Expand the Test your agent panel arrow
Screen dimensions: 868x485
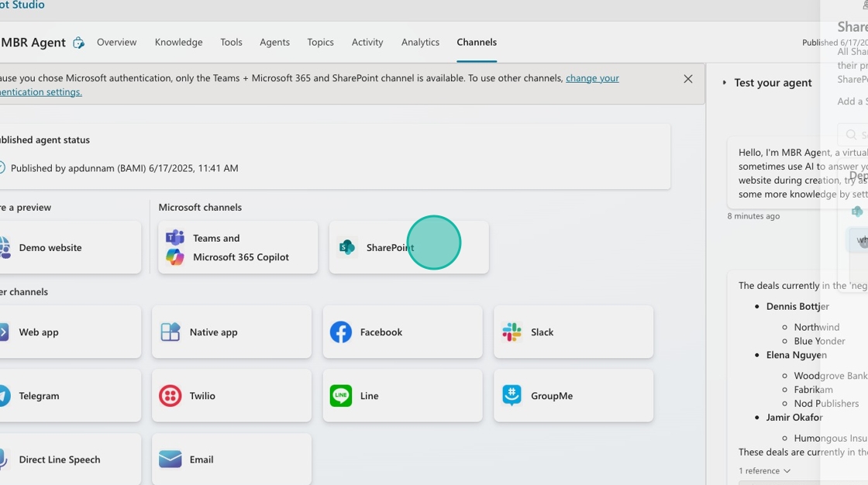tap(725, 83)
